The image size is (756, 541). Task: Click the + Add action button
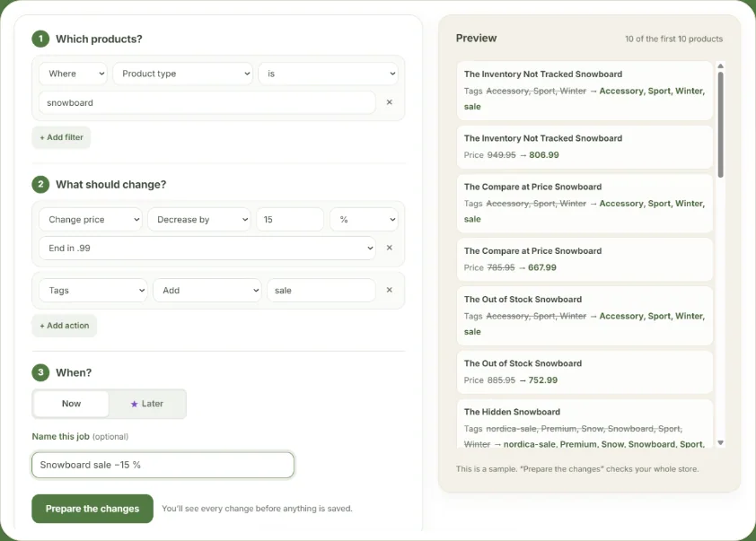click(x=64, y=326)
